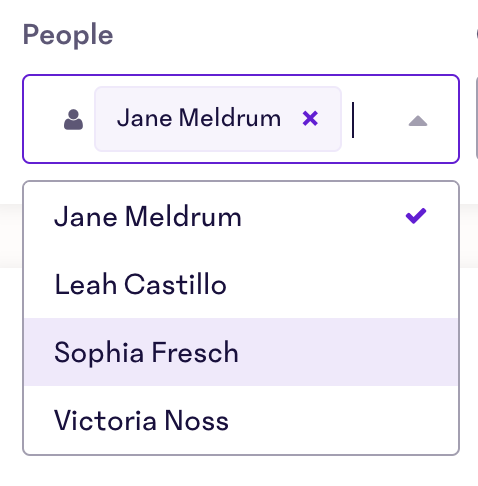The width and height of the screenshot is (478, 486).
Task: Close the options list via the gray triangle
Action: point(418,121)
